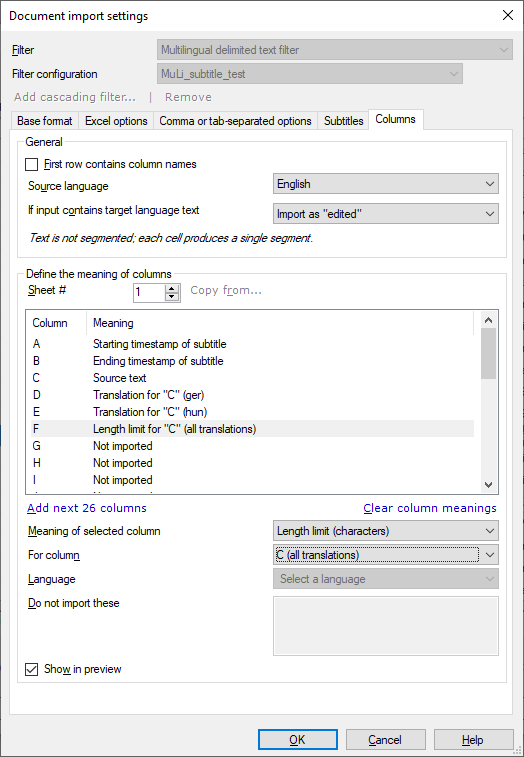524x757 pixels.
Task: Open the Excel options tab
Action: click(x=116, y=121)
